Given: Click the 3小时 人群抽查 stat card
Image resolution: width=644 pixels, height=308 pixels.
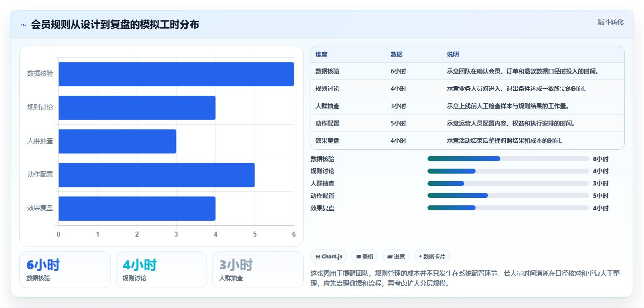Looking at the screenshot, I should click(258, 270).
